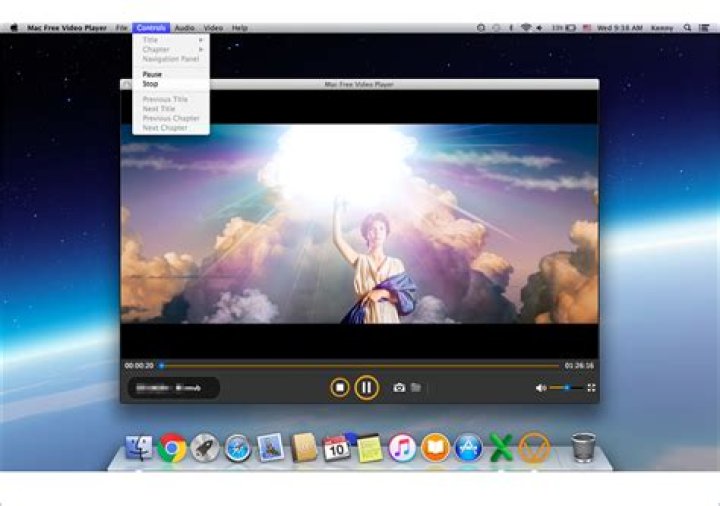Select Previous Chapter in the Controls menu
Image resolution: width=720 pixels, height=506 pixels.
click(171, 118)
